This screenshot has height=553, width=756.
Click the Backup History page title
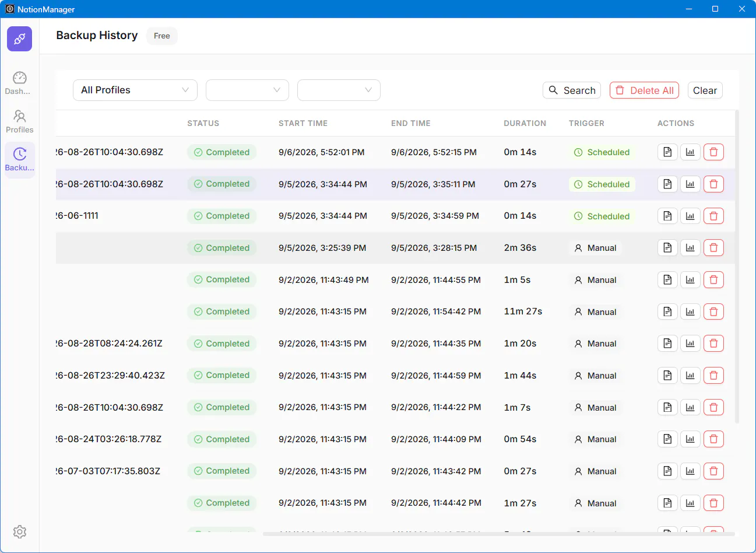(x=97, y=36)
